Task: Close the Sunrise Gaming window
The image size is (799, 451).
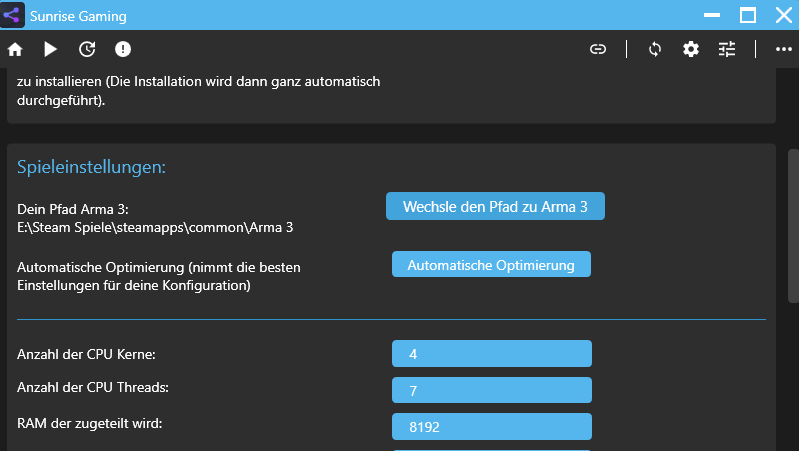Action: pos(782,16)
